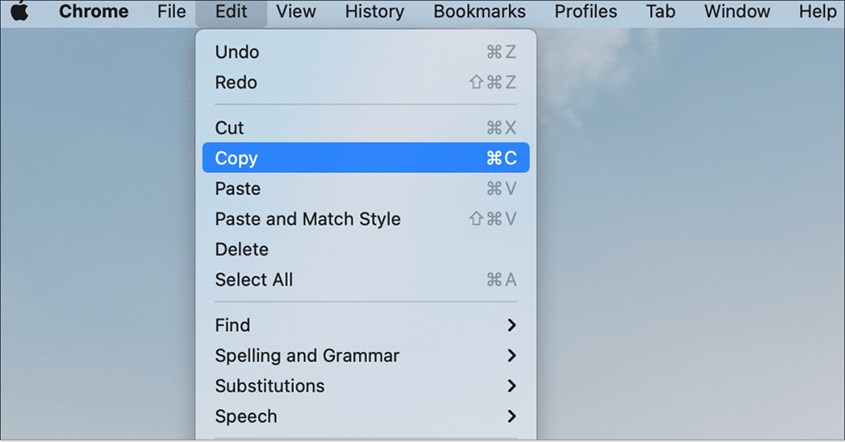
Task: Expand the Find submenu
Action: pos(366,325)
